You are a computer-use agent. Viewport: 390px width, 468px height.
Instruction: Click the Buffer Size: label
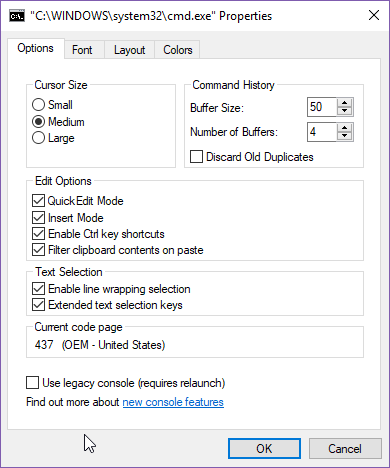[217, 108]
